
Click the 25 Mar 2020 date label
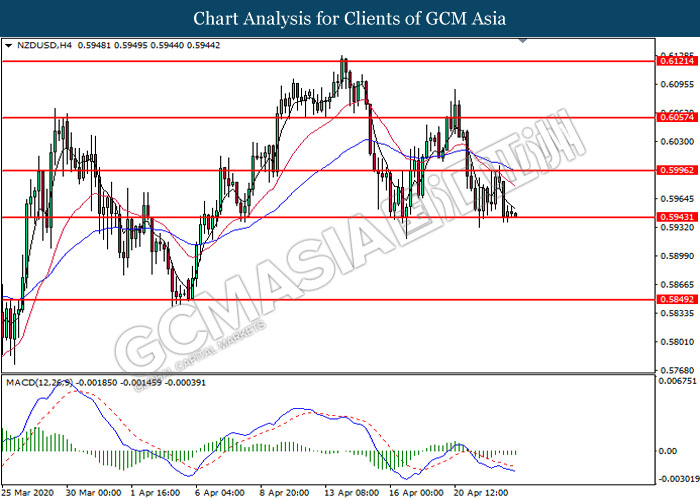(x=27, y=493)
